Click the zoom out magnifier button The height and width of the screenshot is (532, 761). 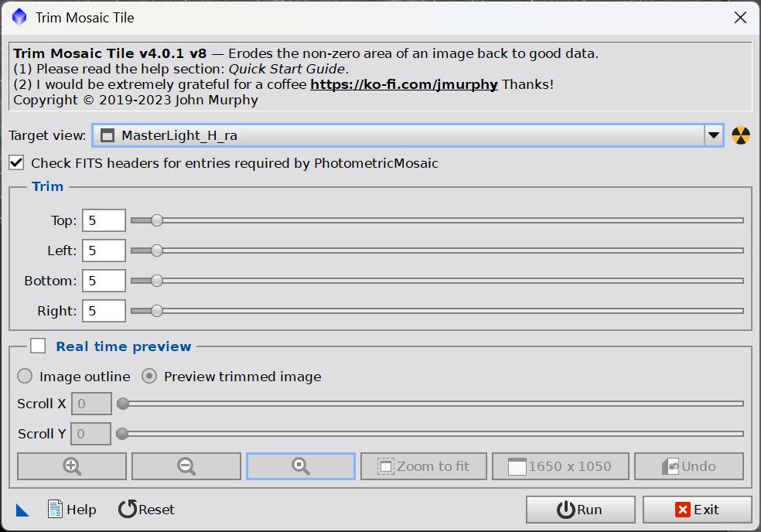186,466
